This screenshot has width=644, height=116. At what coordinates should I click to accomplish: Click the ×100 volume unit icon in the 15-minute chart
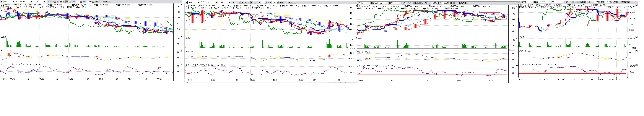click(352, 48)
